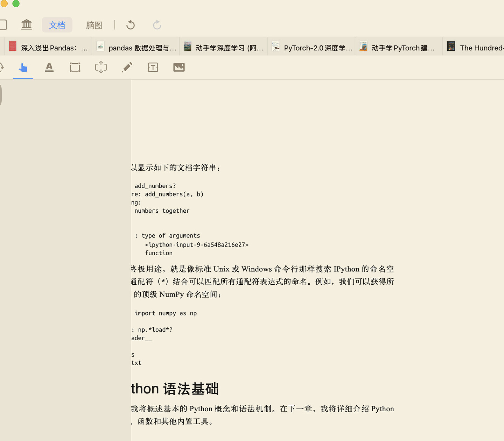Select the rectangle selection tool
Screen dimensions: 504x441
75,67
